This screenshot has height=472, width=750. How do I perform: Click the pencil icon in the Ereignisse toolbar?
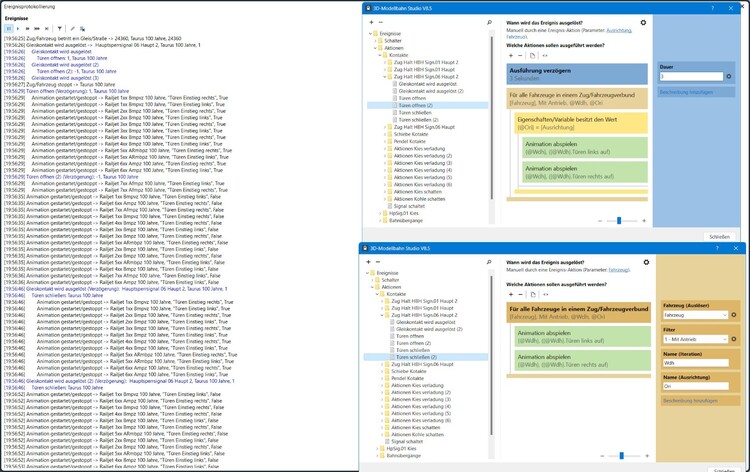click(x=72, y=29)
